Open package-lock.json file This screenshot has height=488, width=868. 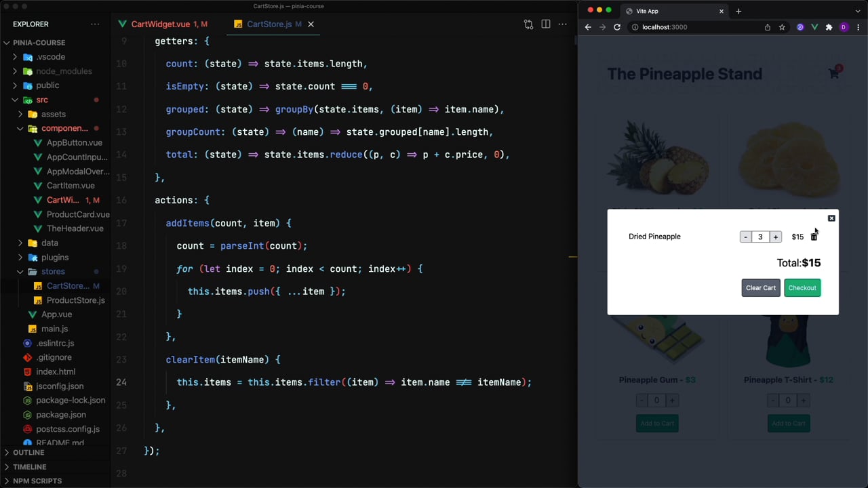[x=71, y=400]
